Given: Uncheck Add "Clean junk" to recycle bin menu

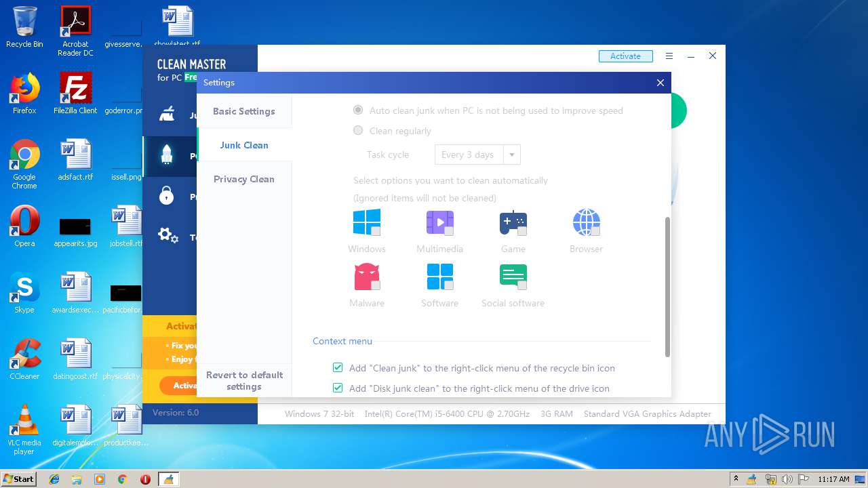Looking at the screenshot, I should pyautogui.click(x=338, y=368).
